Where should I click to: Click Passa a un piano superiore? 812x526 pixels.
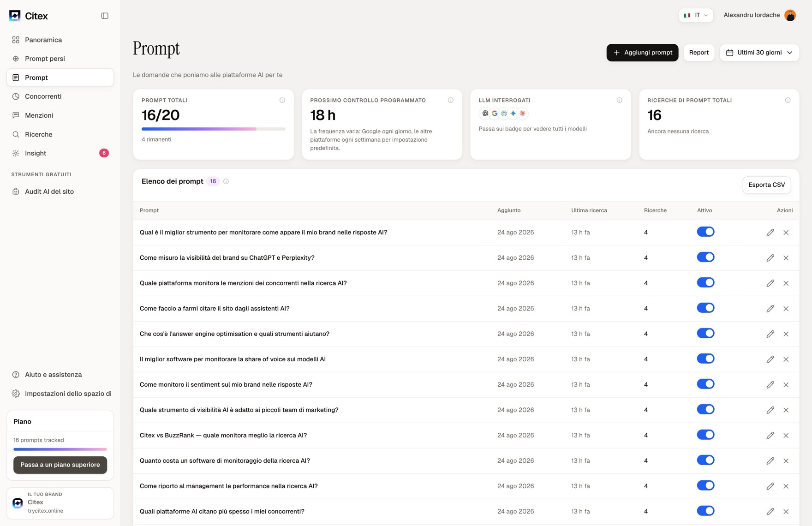60,465
